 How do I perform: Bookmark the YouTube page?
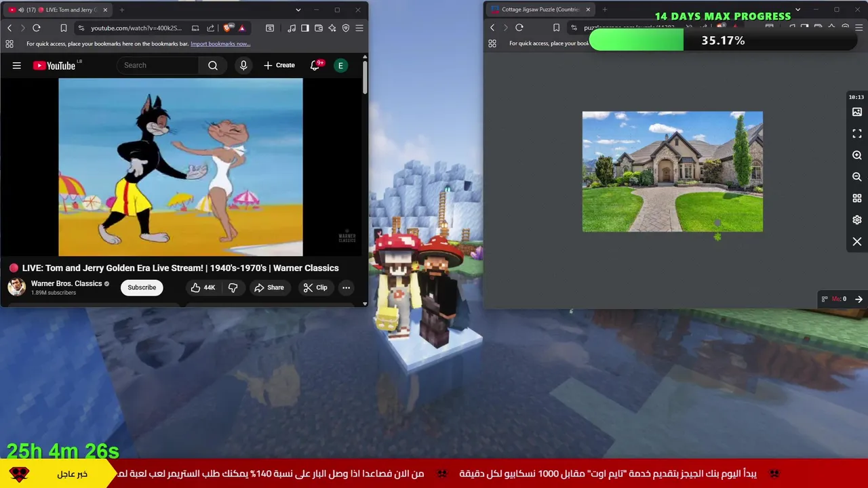click(63, 28)
